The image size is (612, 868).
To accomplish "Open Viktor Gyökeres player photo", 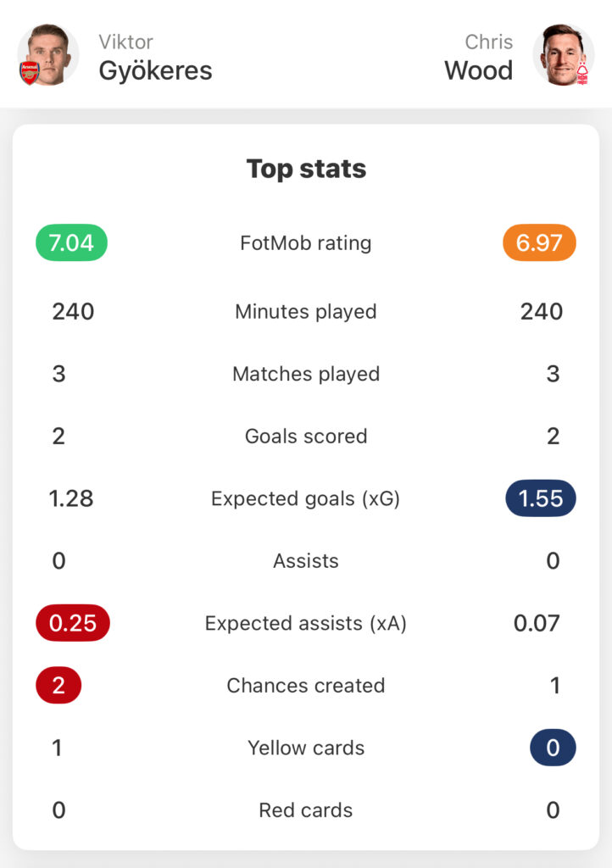I will tap(48, 54).
